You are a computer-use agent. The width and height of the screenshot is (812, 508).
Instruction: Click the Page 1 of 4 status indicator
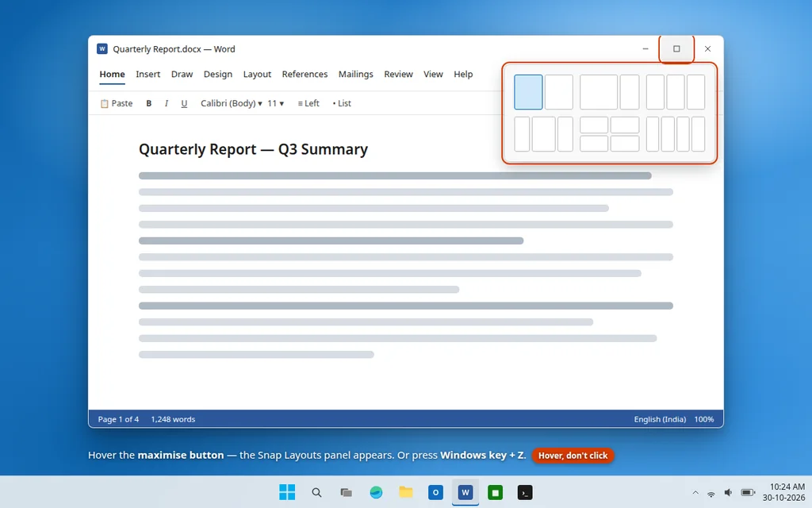pos(119,419)
